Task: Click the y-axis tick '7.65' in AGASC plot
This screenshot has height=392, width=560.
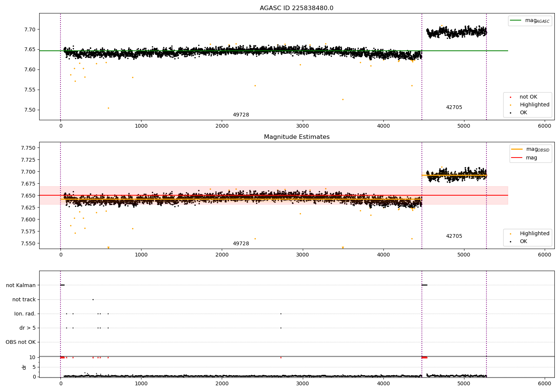Action: tap(30, 49)
